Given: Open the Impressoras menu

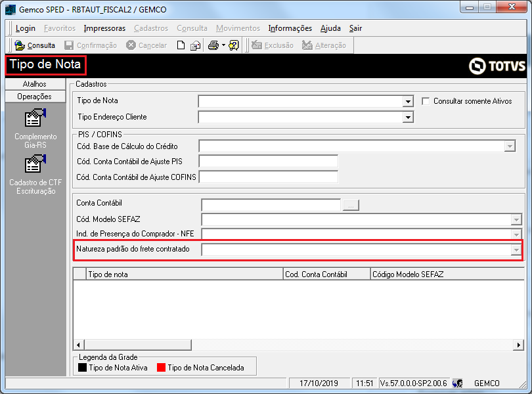Looking at the screenshot, I should [104, 28].
